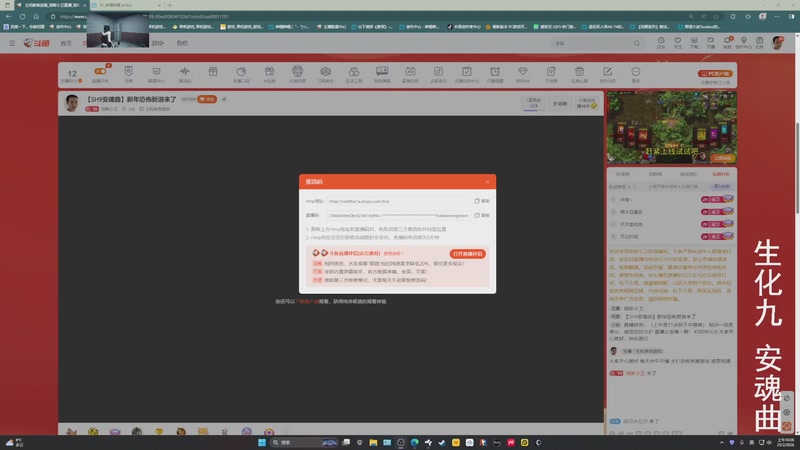Click the PC客户端 button
Screen dimensions: 800x450
(715, 73)
